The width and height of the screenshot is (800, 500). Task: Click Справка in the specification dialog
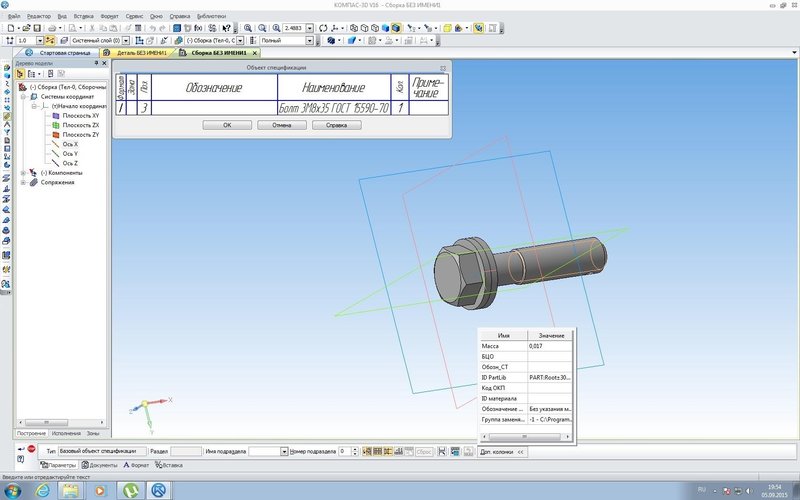[337, 125]
